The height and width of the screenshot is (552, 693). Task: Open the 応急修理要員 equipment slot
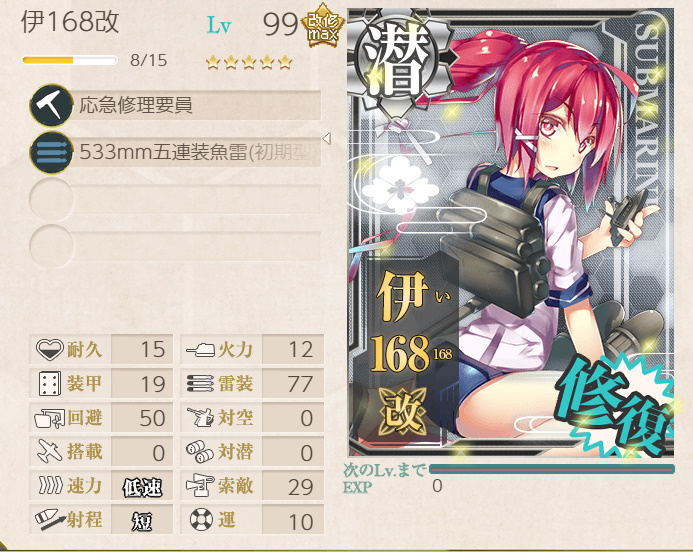175,106
